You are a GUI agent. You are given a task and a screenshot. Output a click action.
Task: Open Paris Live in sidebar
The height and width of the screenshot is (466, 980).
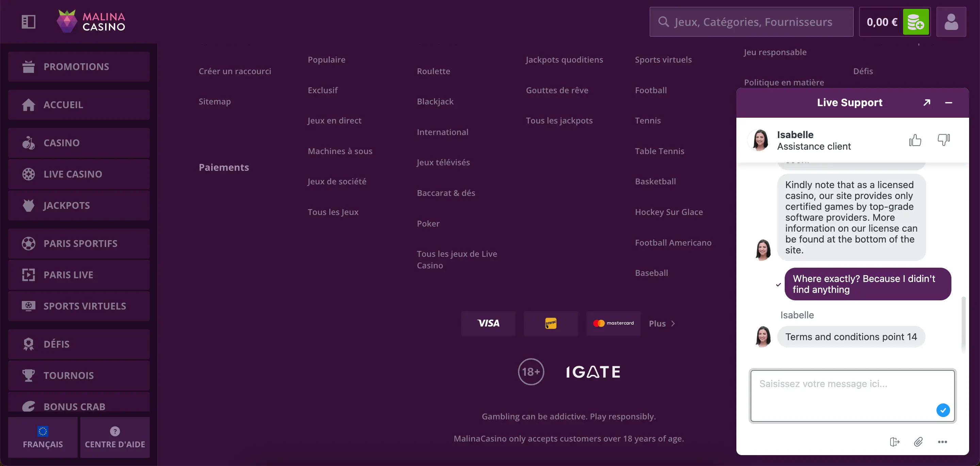coord(79,274)
